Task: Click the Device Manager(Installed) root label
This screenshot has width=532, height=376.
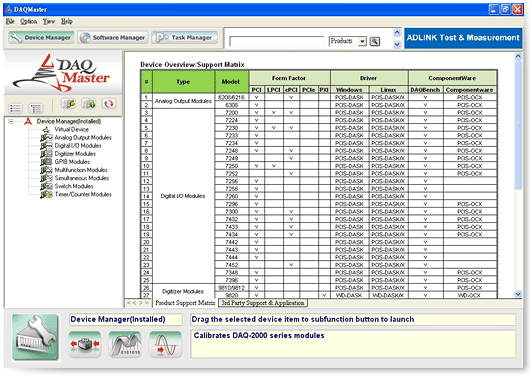Action: pos(69,121)
